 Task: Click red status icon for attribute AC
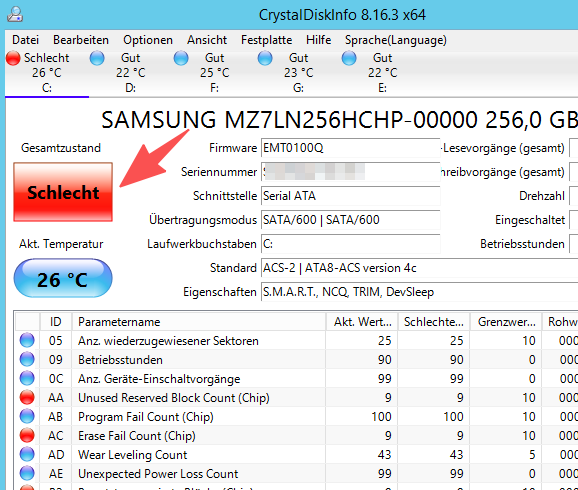(x=27, y=435)
